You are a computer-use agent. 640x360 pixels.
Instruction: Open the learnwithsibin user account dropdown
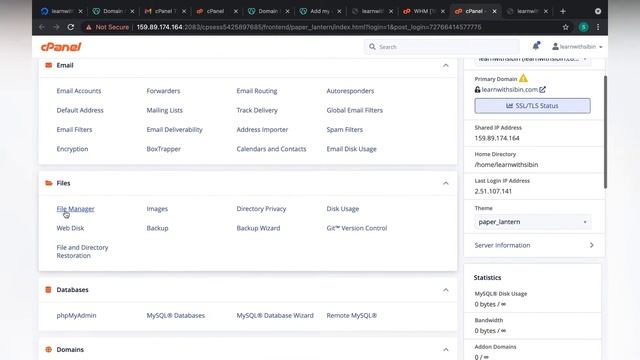tap(577, 47)
